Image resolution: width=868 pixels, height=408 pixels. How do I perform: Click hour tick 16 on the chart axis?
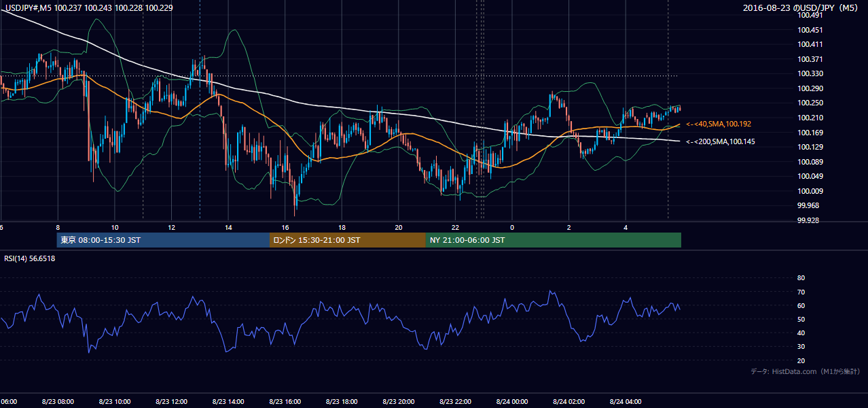(x=285, y=227)
